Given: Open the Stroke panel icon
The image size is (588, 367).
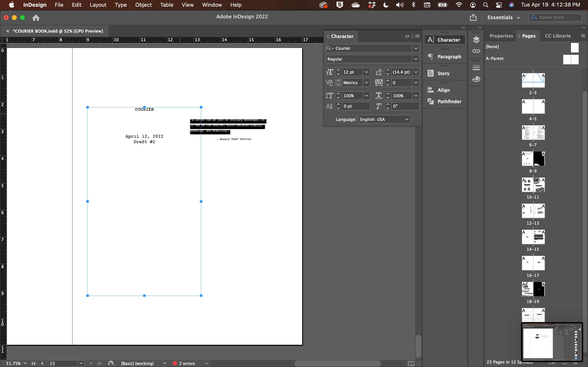Looking at the screenshot, I should 476,68.
